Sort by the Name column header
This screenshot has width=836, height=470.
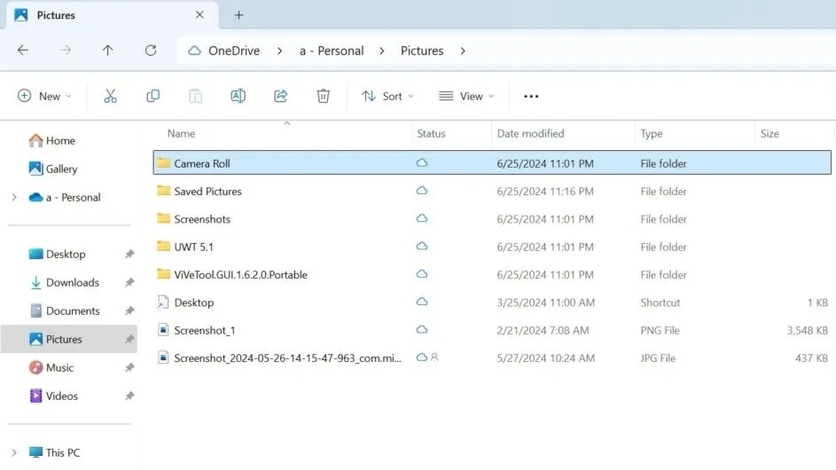(181, 134)
